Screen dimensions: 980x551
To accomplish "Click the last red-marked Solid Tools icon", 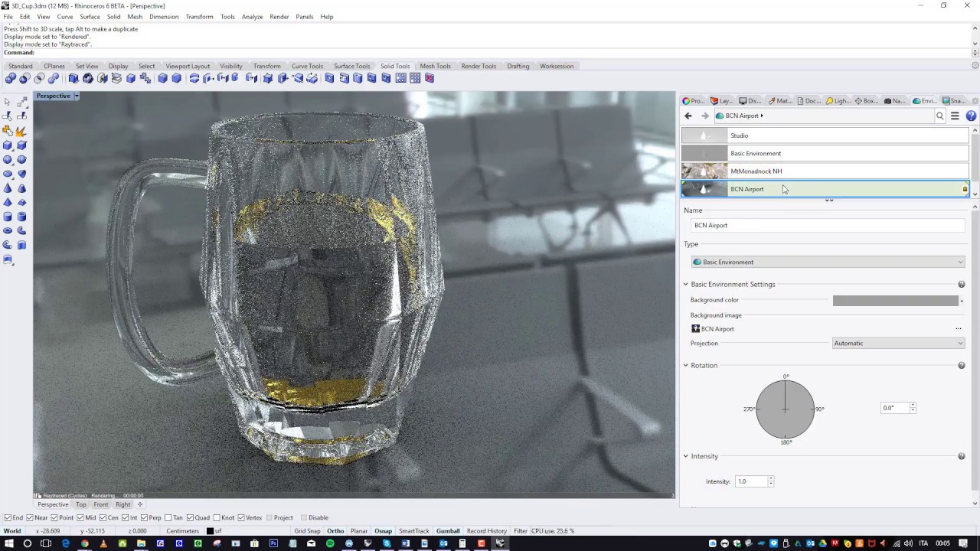I will point(430,78).
